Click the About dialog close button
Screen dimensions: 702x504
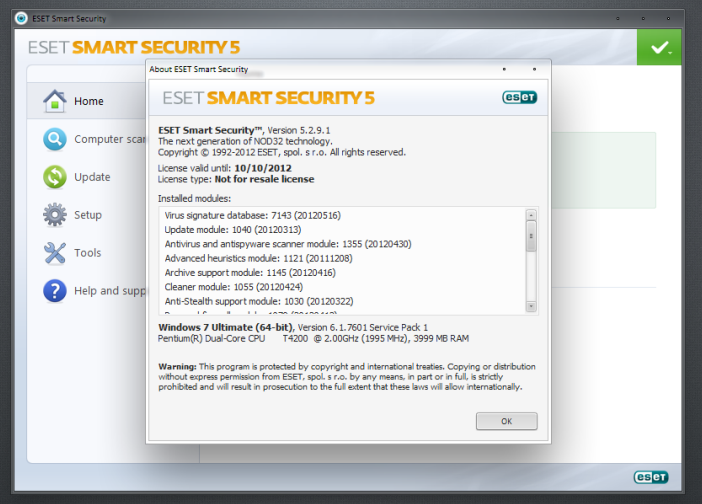coord(534,69)
